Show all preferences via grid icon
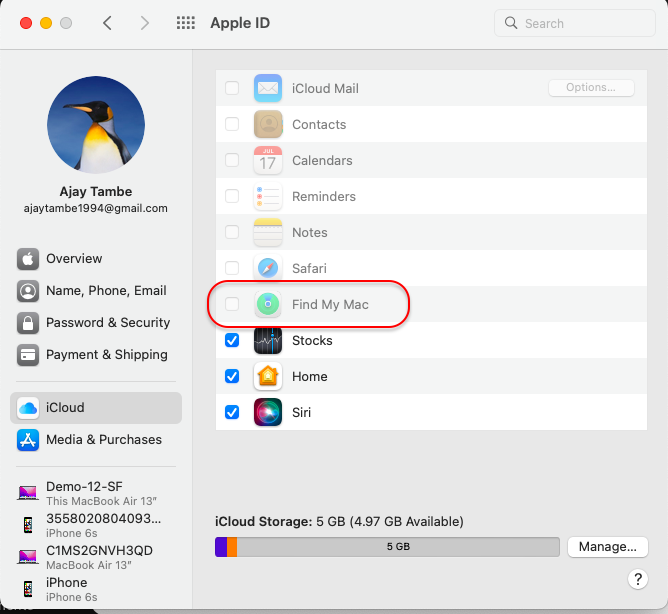This screenshot has width=668, height=614. tap(186, 23)
